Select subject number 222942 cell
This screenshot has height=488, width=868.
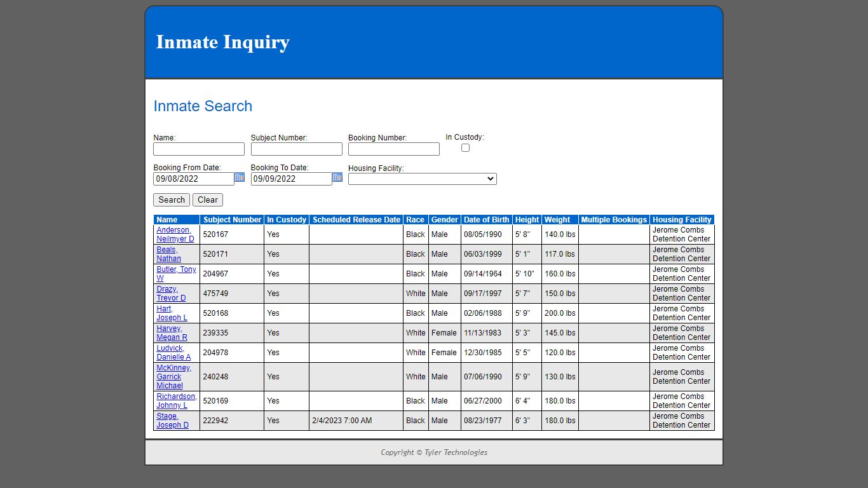pyautogui.click(x=232, y=421)
